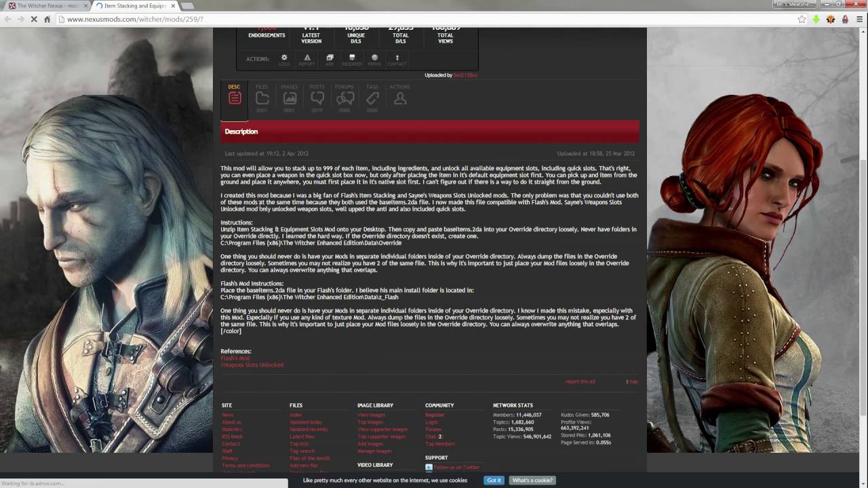Switch to the Forums tab
Viewport: 868px width, 488px height.
point(344,98)
